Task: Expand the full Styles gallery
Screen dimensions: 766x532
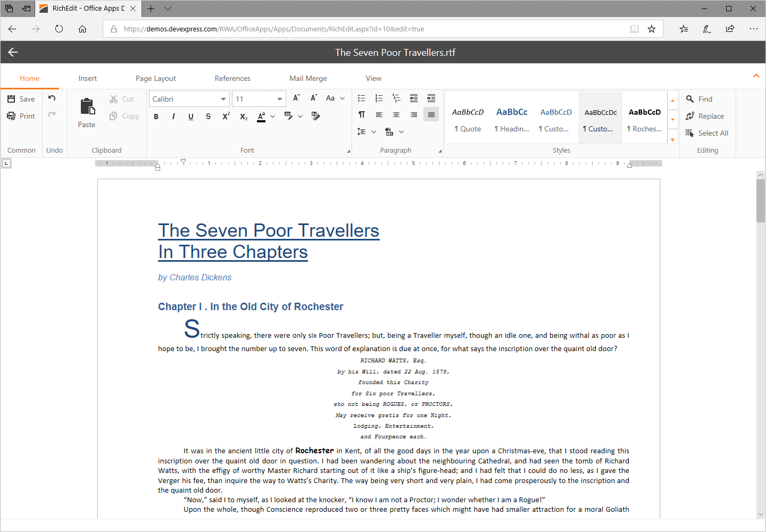Action: [672, 140]
